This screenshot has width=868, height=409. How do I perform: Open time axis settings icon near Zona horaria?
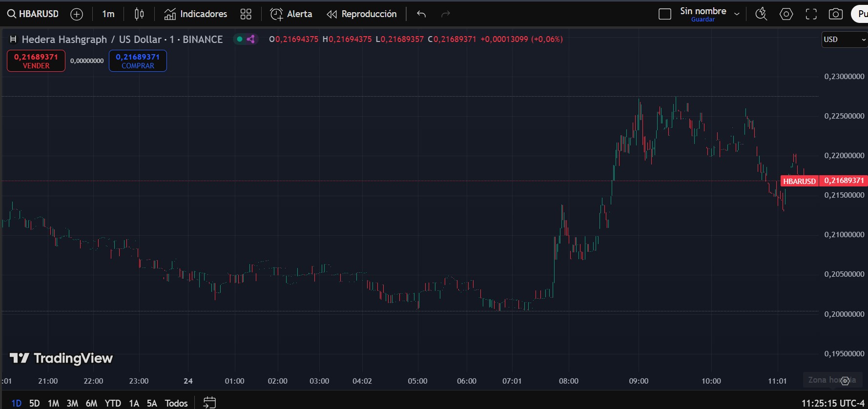click(x=845, y=381)
